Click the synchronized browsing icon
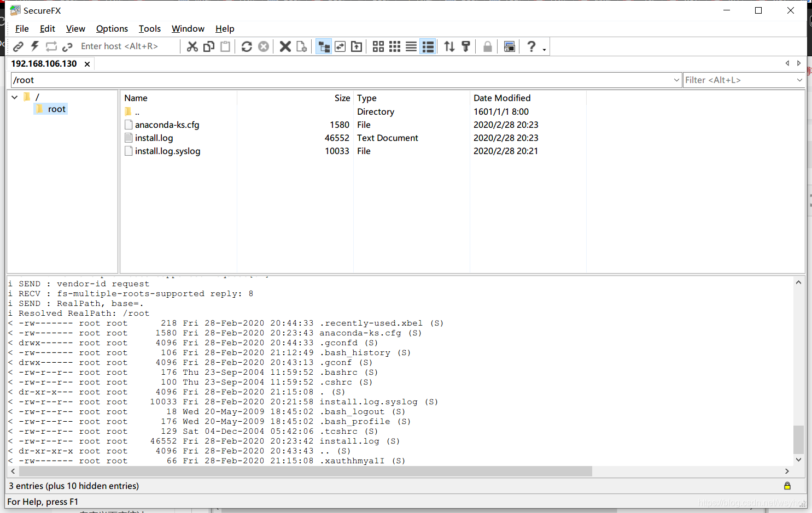 tap(340, 46)
